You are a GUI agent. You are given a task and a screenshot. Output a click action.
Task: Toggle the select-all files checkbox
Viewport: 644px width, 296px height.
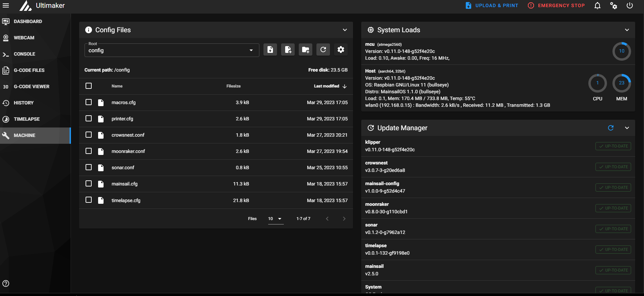coord(89,86)
